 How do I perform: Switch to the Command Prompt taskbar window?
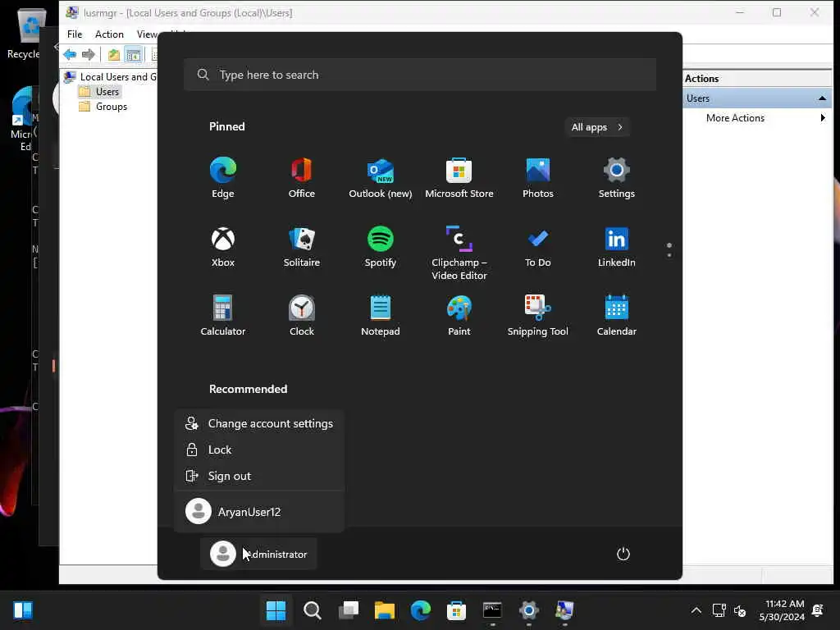(492, 610)
